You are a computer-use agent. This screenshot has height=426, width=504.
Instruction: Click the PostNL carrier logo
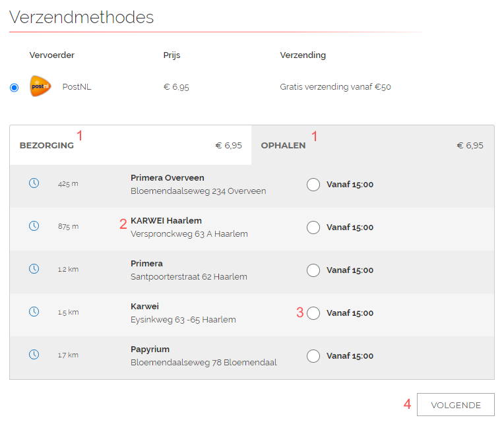(40, 86)
